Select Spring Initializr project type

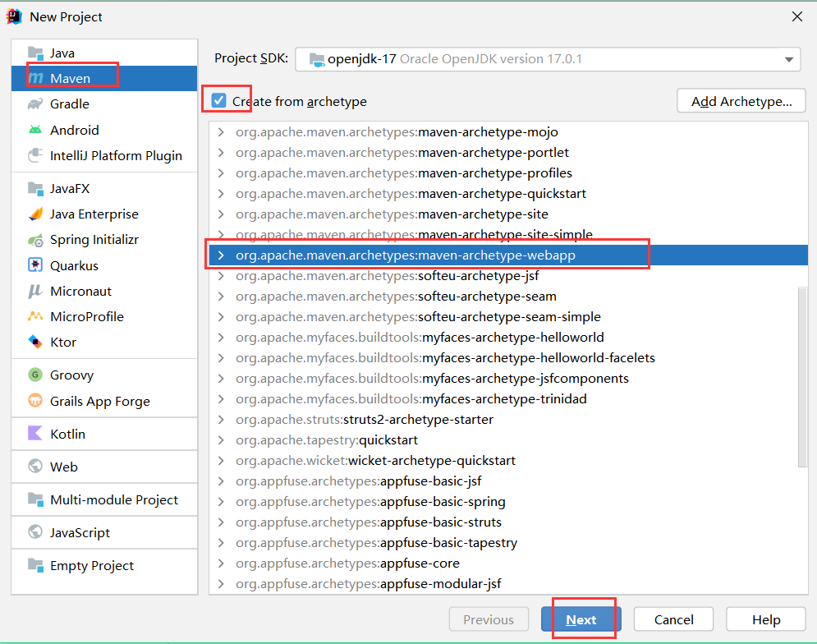(104, 240)
